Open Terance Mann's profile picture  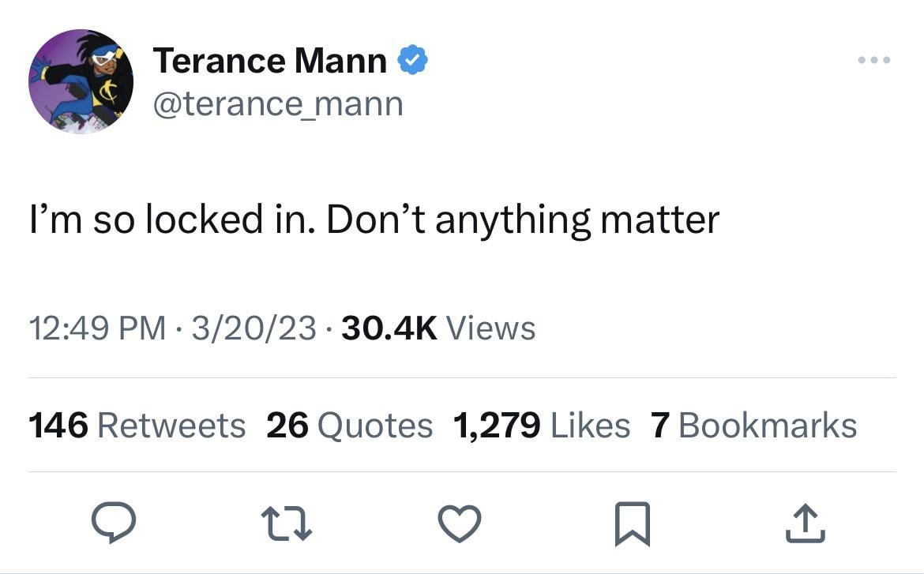click(81, 81)
